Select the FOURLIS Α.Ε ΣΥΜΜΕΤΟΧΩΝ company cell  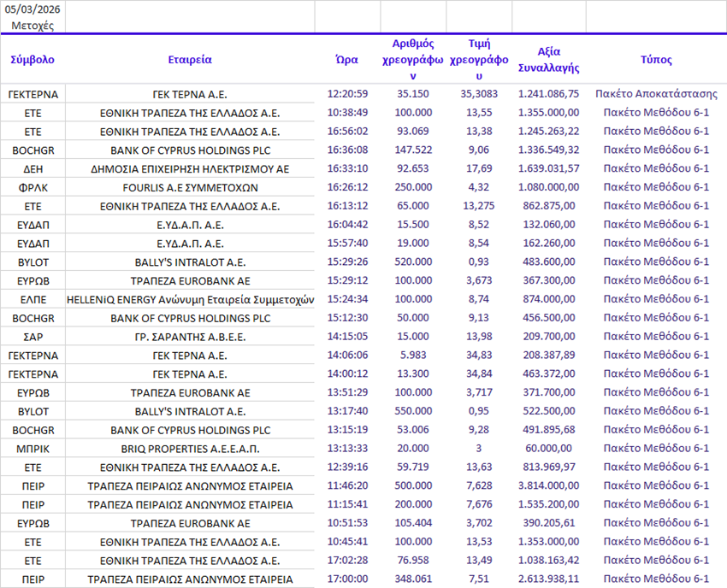[190, 187]
